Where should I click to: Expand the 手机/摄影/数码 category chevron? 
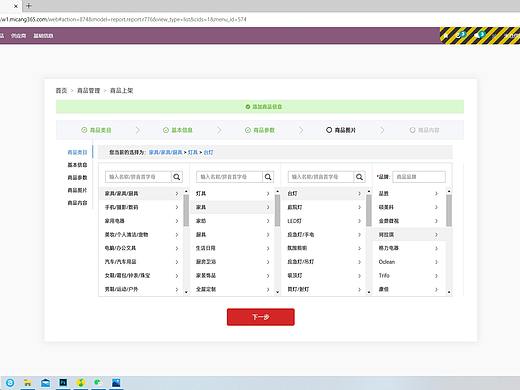pyautogui.click(x=177, y=207)
